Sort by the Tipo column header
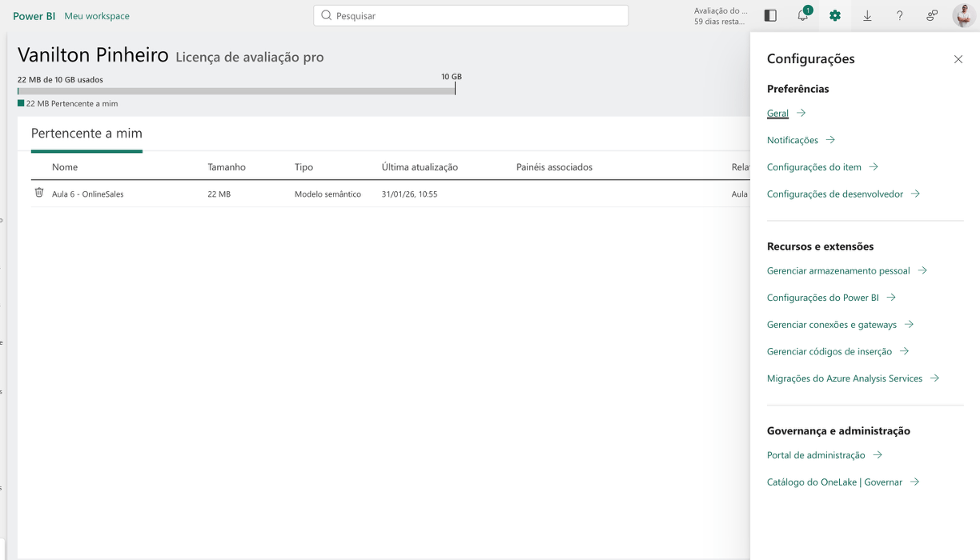The image size is (980, 560). pyautogui.click(x=303, y=167)
